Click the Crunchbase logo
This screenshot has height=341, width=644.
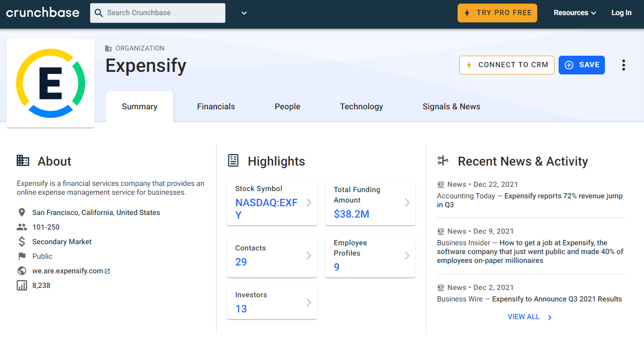43,13
